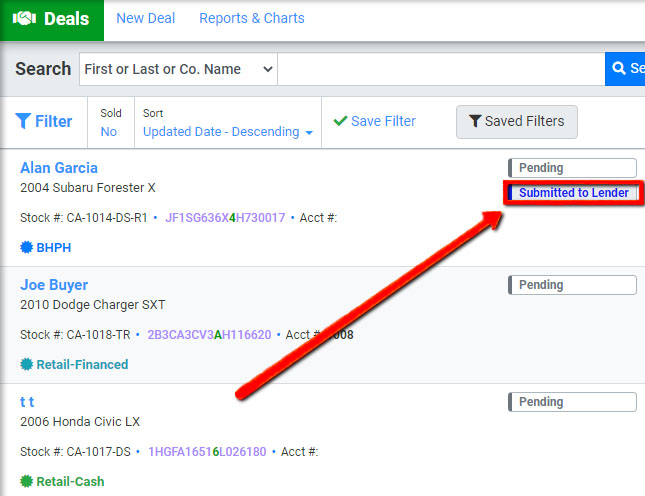Click the Retail-Cash badge icon
This screenshot has height=496, width=645.
[x=27, y=481]
